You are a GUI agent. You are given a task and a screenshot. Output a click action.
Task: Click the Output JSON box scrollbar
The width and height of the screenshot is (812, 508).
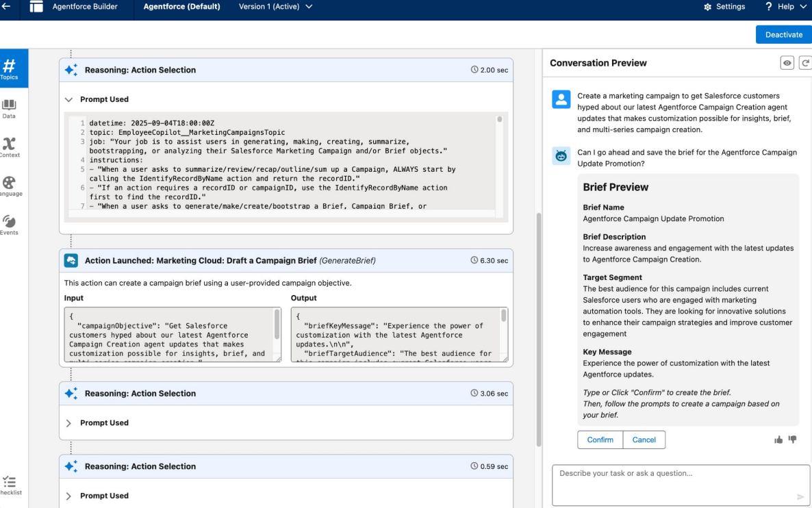pos(503,316)
